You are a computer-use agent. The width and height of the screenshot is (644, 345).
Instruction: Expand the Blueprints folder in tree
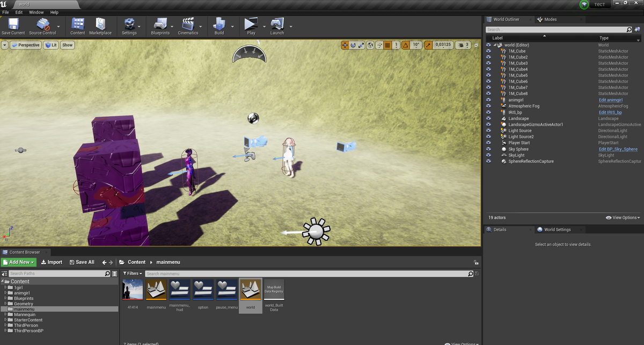(x=5, y=298)
